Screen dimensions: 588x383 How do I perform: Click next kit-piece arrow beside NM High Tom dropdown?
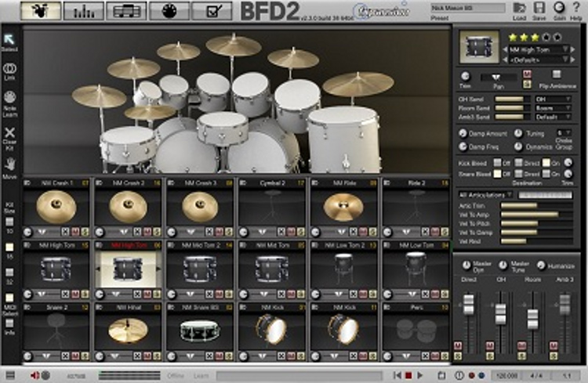[x=573, y=49]
